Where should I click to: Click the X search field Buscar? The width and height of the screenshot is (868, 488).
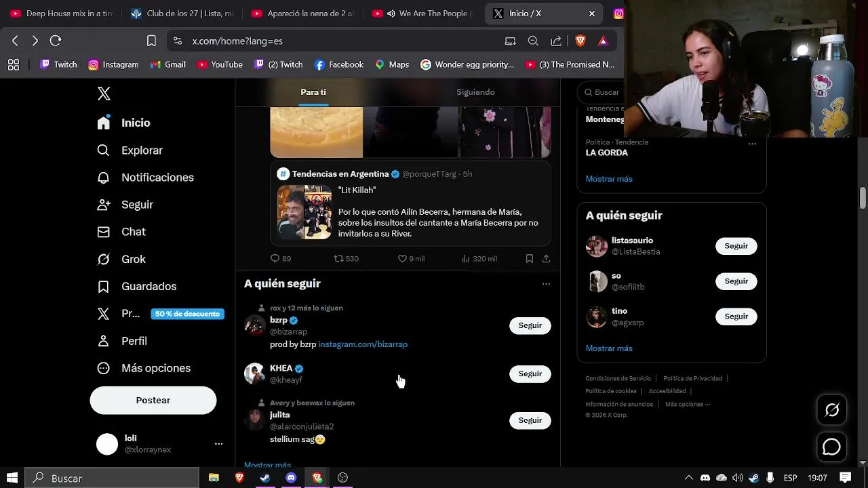(x=600, y=92)
